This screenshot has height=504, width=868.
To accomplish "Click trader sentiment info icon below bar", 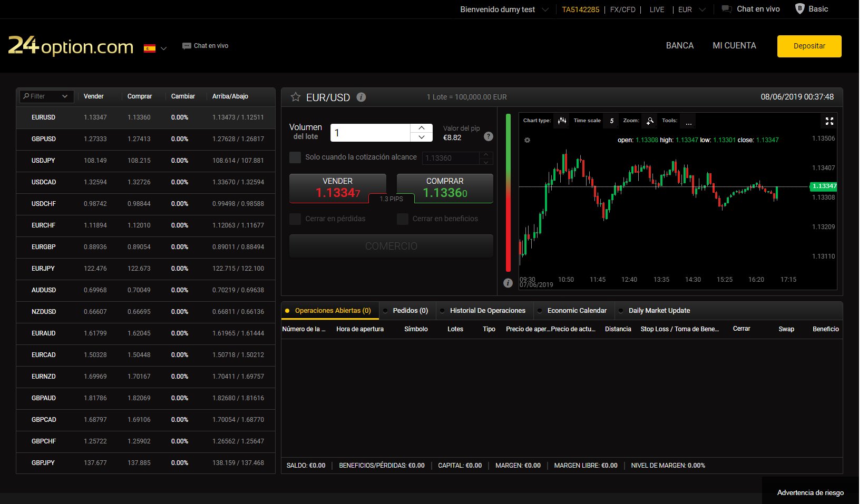I will pyautogui.click(x=508, y=283).
